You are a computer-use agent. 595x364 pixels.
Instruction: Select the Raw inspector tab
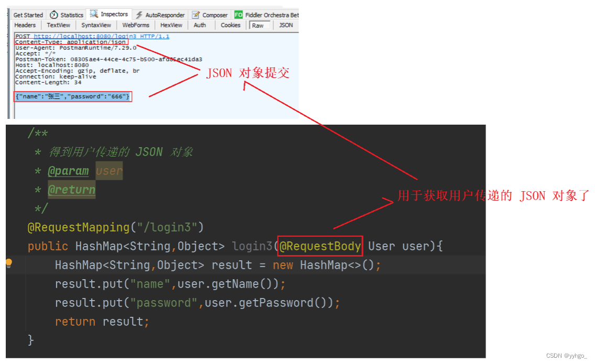[x=260, y=26]
